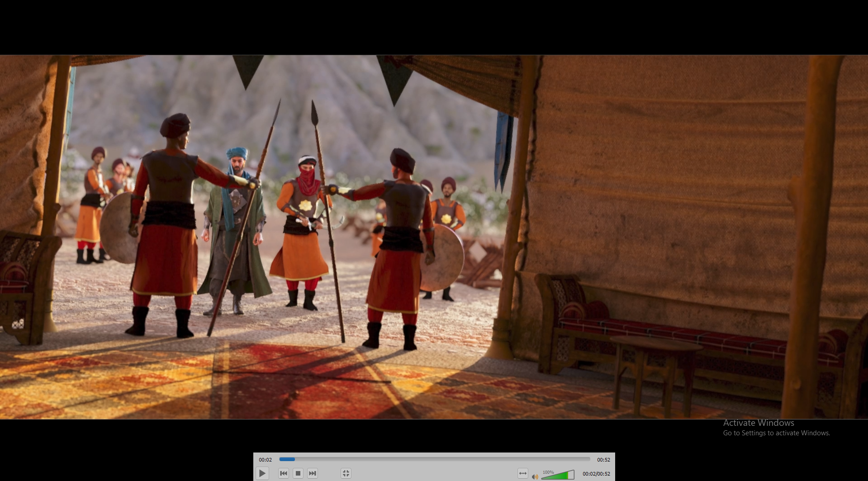Skip to previous media track
The height and width of the screenshot is (481, 868).
284,473
